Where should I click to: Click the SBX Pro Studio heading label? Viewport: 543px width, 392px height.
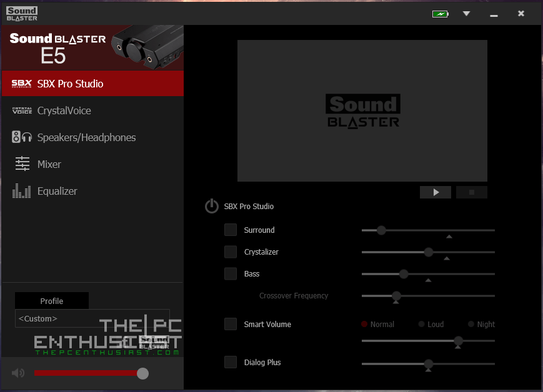249,206
